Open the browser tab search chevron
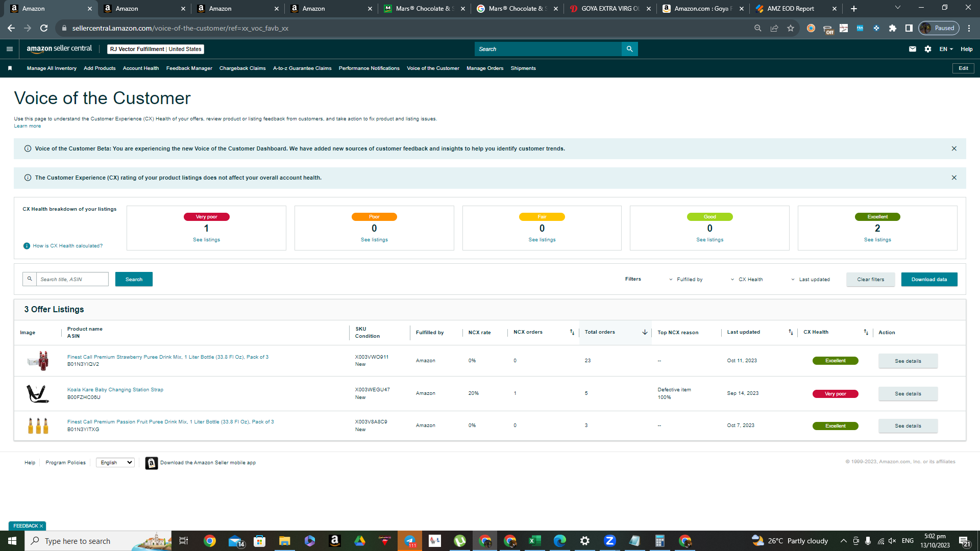This screenshot has width=980, height=551. click(898, 8)
